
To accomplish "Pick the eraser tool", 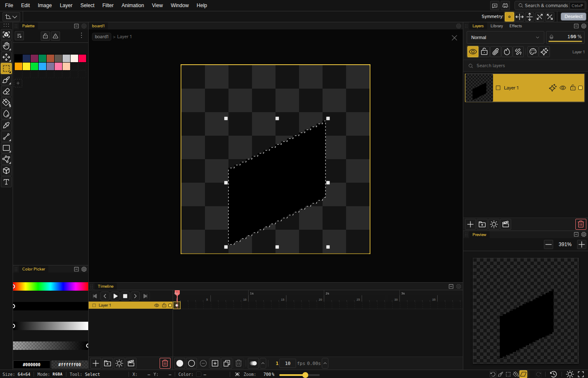I will tap(6, 91).
